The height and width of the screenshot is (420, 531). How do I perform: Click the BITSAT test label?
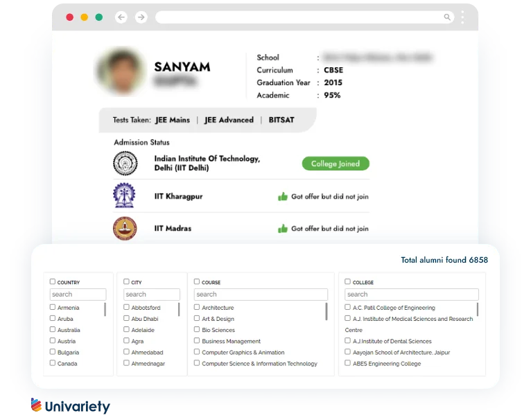281,120
